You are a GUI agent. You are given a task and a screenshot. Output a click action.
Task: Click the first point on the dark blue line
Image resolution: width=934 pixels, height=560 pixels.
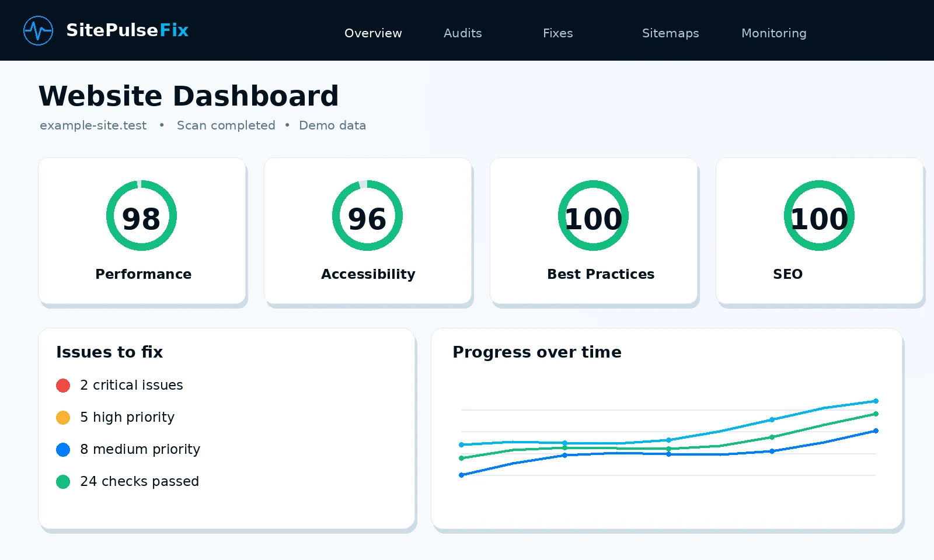click(461, 475)
